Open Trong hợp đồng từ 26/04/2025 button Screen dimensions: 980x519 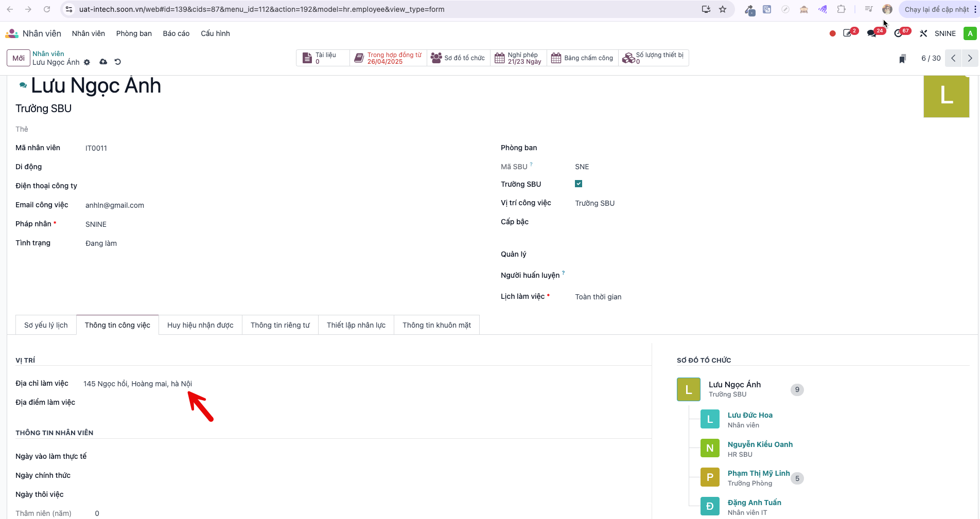click(389, 58)
